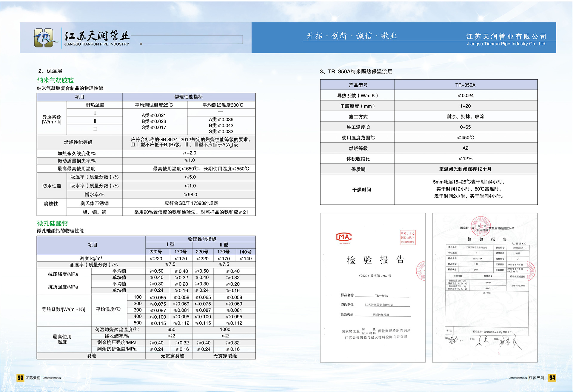Click Jiangsu Tianrun Pipe Industry Co., Ltd. text
Screen dimensions: 573x392
506,44
